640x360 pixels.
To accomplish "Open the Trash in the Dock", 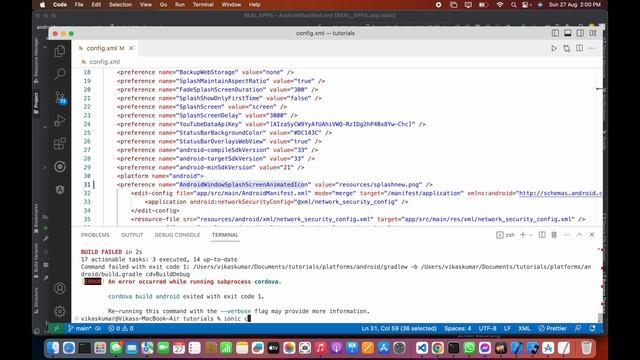I will tap(587, 348).
